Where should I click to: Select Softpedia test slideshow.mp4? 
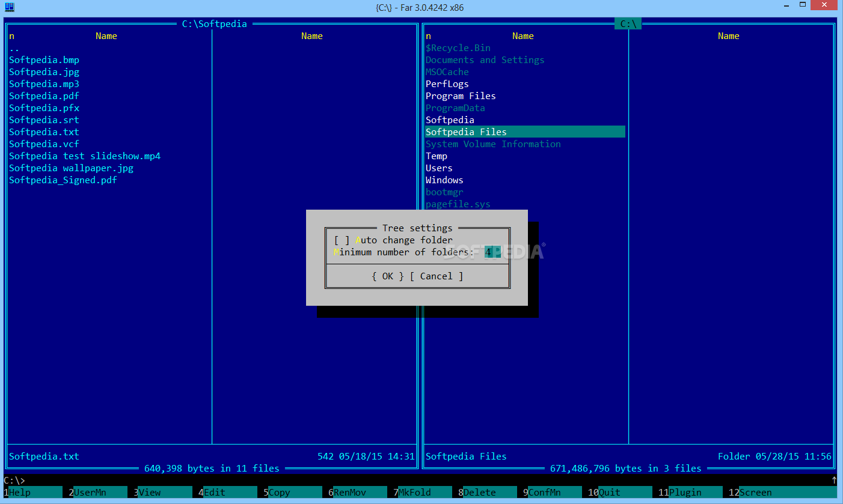click(85, 156)
